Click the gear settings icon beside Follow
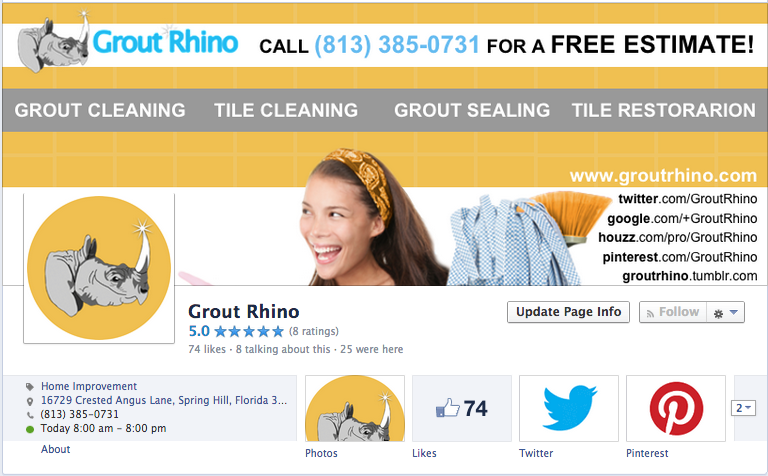The width and height of the screenshot is (768, 476). (x=718, y=313)
